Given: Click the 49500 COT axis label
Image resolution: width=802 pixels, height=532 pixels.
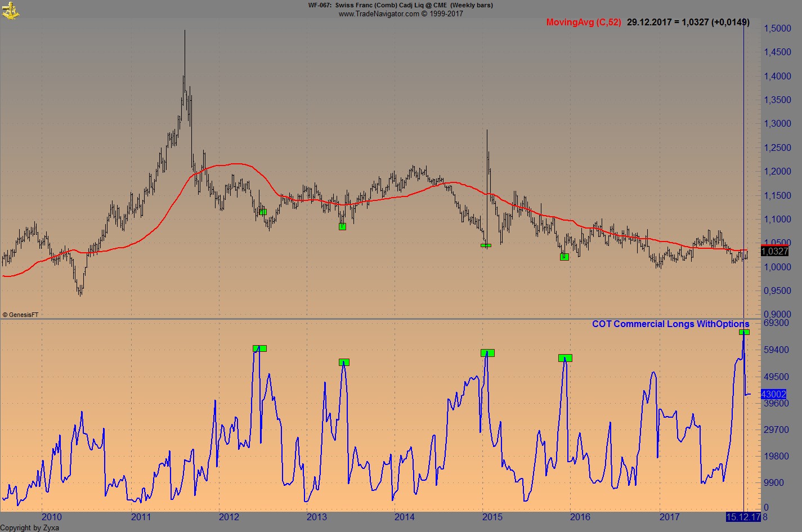Looking at the screenshot, I should tap(776, 377).
